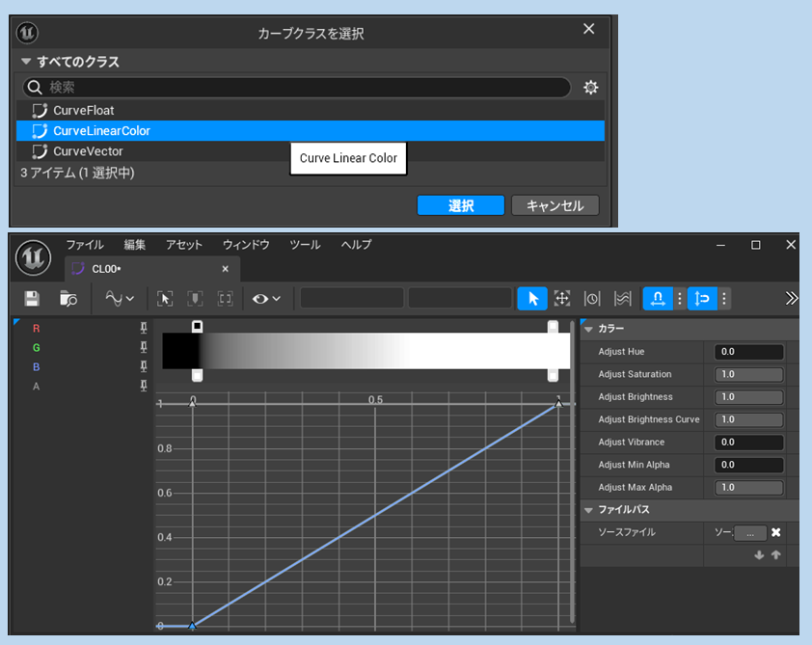Viewport: 812px width, 645px height.
Task: Toggle time snapping magnet button
Action: tap(658, 299)
